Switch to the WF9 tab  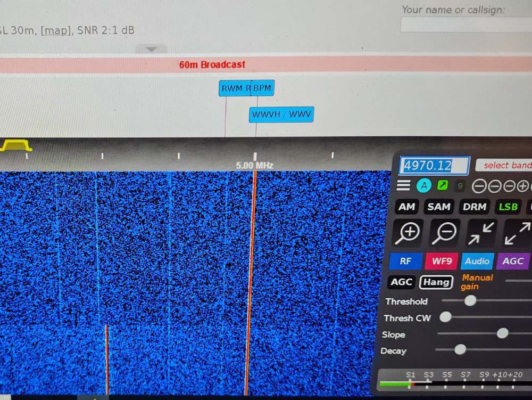(x=442, y=261)
